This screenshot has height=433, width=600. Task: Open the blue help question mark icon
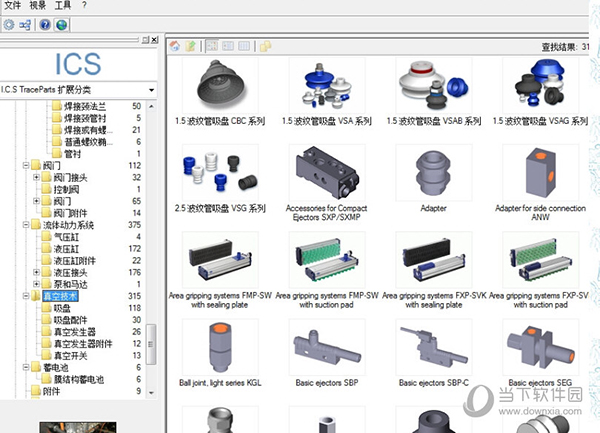(x=45, y=25)
